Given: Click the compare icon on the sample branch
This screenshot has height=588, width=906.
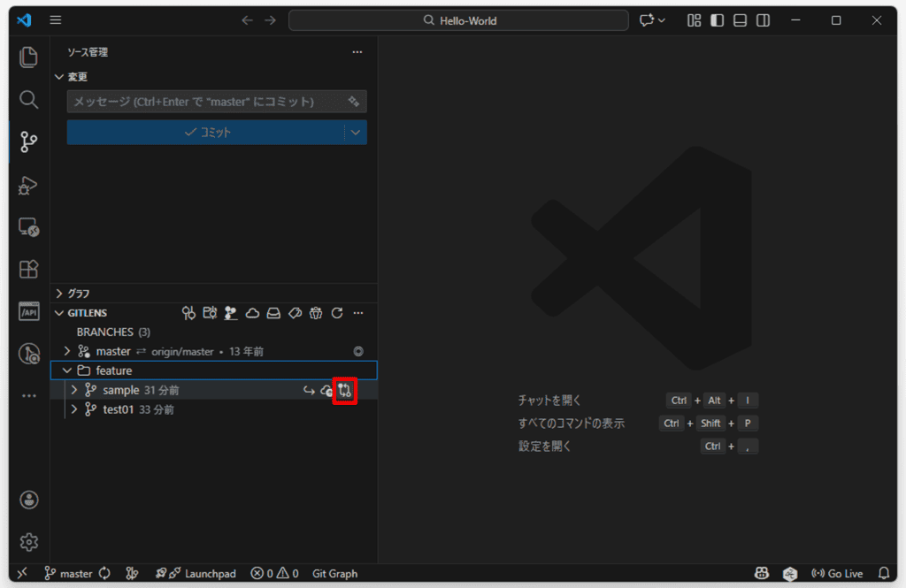Looking at the screenshot, I should click(345, 390).
